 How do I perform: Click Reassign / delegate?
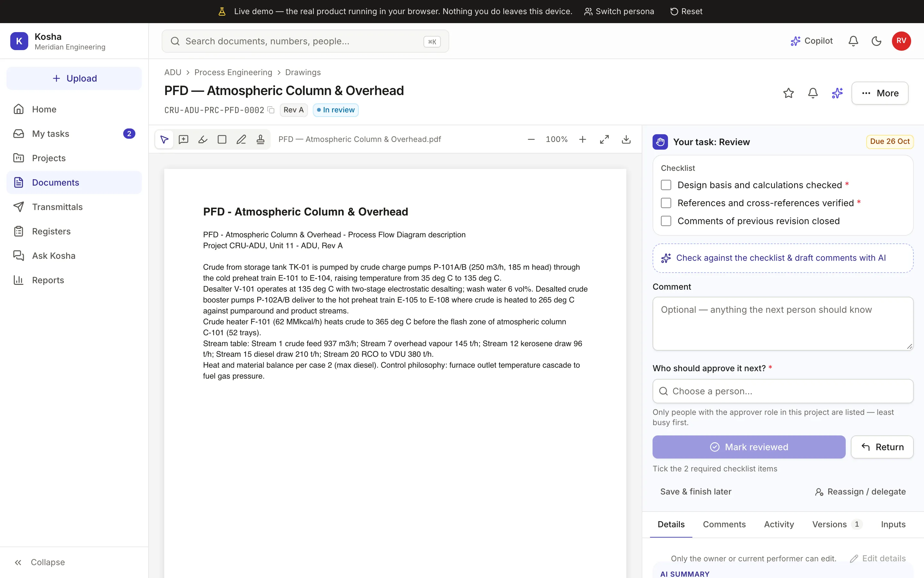[860, 492]
